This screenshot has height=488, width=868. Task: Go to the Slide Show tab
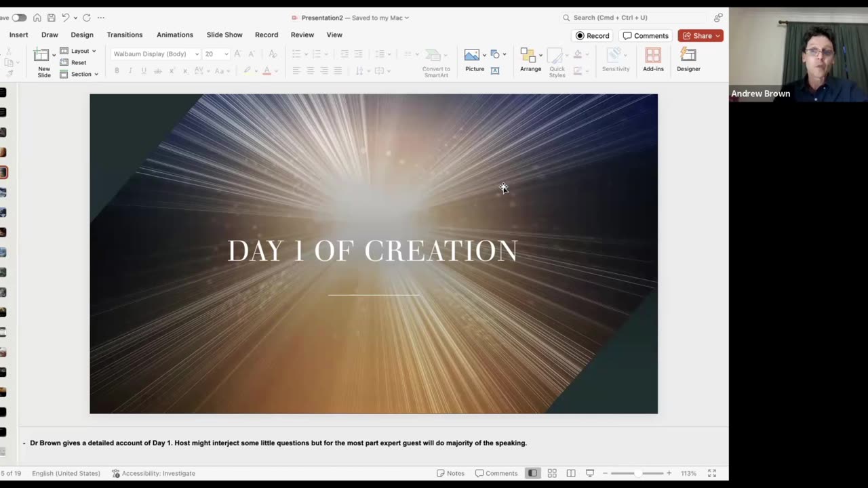[x=224, y=35]
